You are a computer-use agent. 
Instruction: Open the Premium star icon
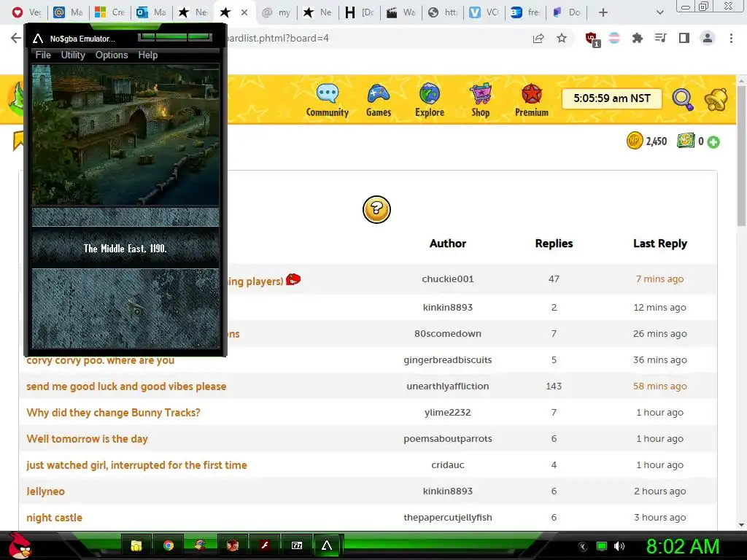(532, 93)
